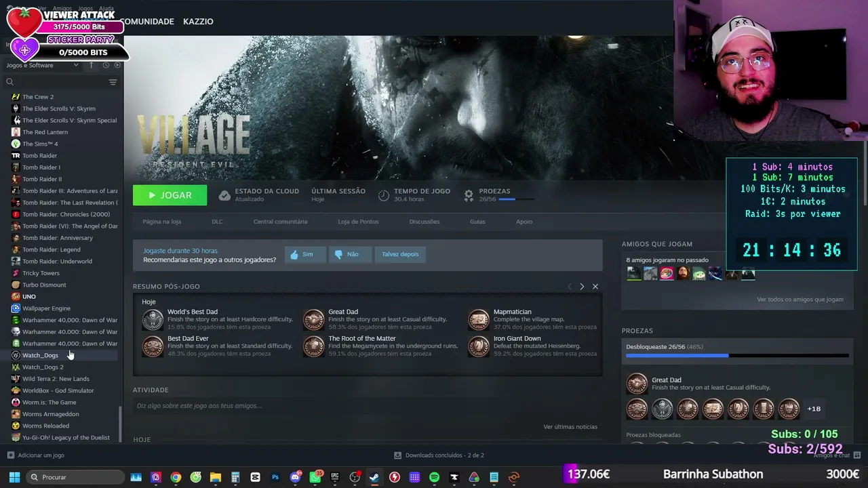Click Ver últimas notícias link
Image resolution: width=868 pixels, height=488 pixels.
pos(570,427)
